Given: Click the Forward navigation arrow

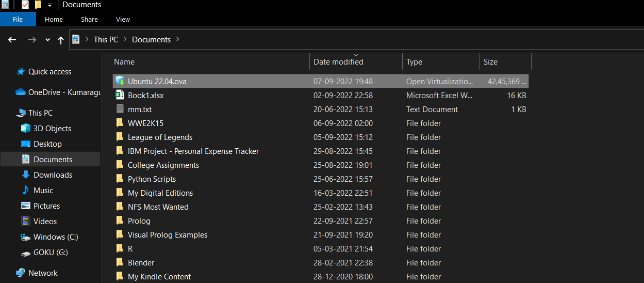Looking at the screenshot, I should click(x=32, y=40).
